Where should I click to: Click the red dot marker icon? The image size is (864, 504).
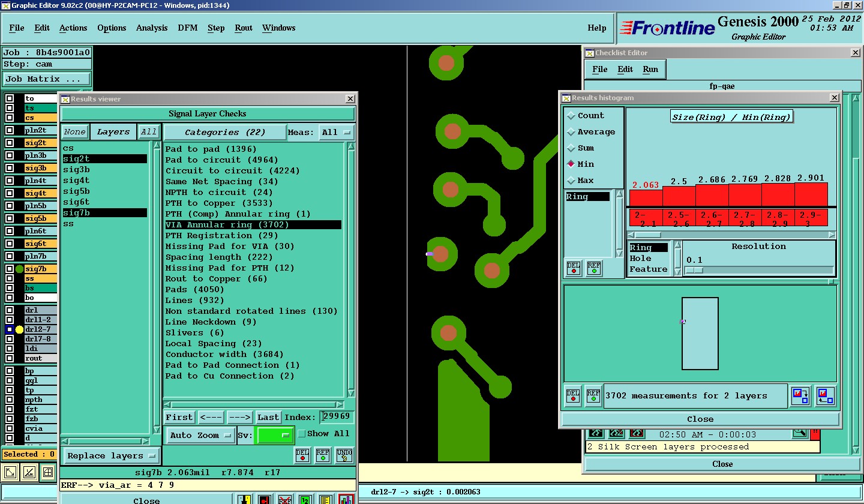click(264, 500)
